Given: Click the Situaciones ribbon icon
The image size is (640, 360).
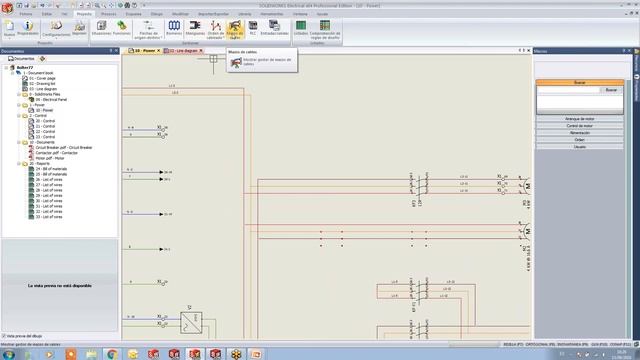Looking at the screenshot, I should coord(101,28).
